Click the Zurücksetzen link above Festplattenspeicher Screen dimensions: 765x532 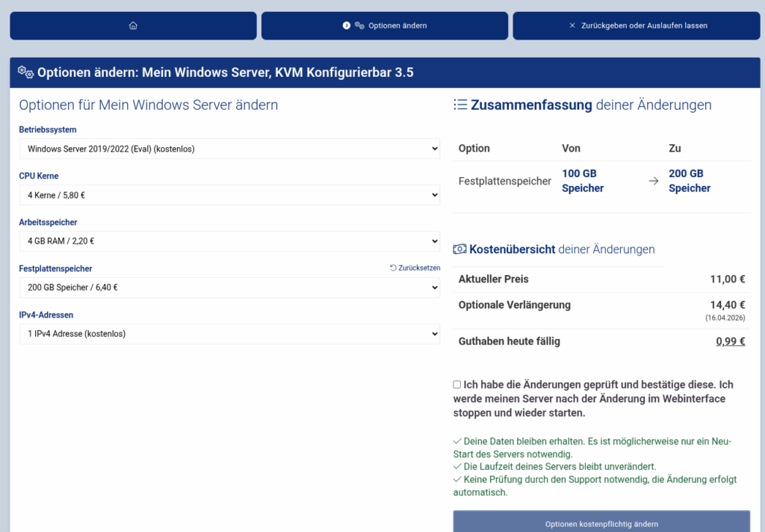point(419,267)
